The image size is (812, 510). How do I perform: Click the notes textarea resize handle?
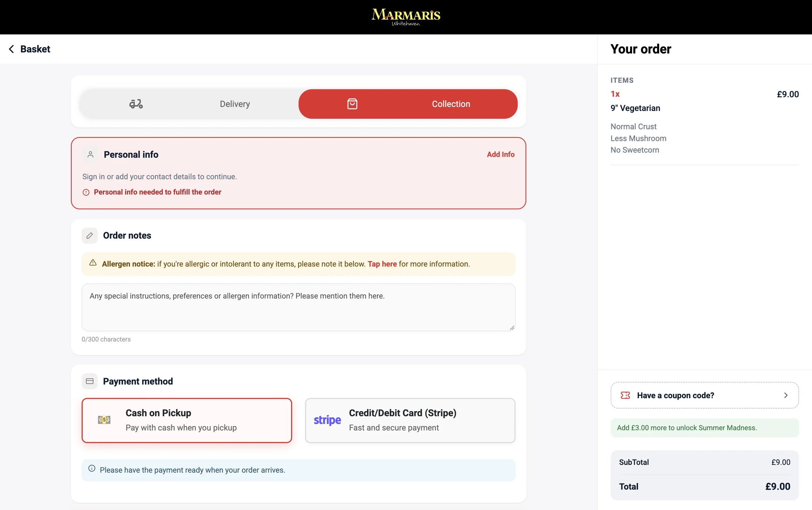(x=512, y=328)
